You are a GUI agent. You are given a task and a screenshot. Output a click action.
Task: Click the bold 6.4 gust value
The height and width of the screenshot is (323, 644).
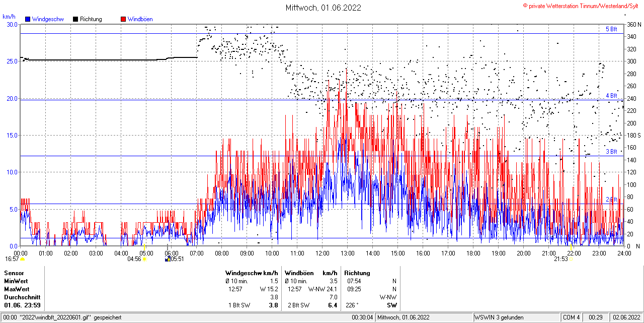pyautogui.click(x=333, y=305)
